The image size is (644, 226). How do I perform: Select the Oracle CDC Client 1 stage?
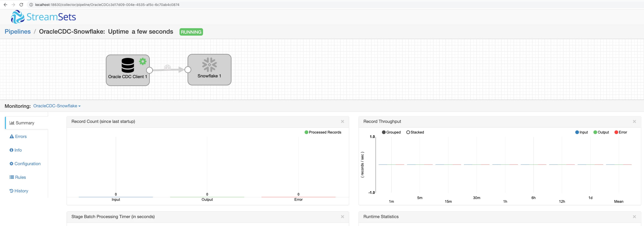(x=128, y=70)
